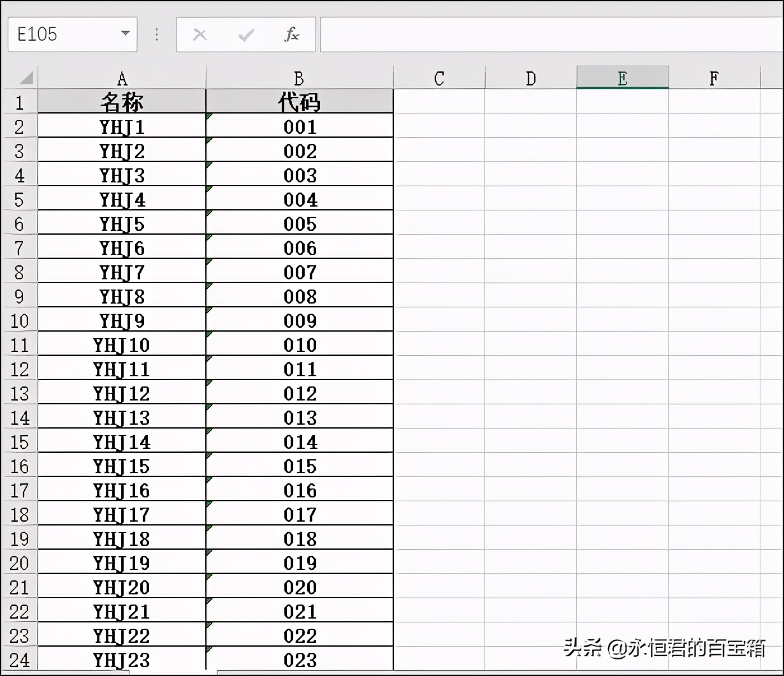Select row 1 header

pyautogui.click(x=19, y=102)
